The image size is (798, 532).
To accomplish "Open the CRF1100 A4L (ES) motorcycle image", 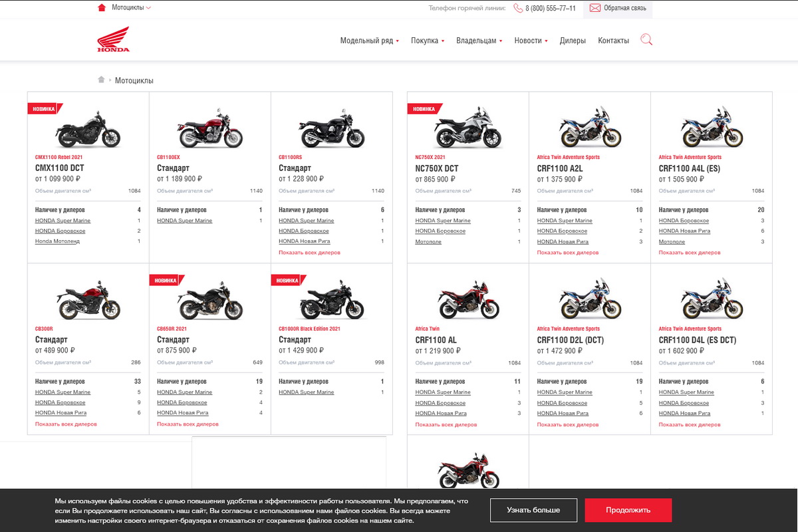I will click(712, 128).
